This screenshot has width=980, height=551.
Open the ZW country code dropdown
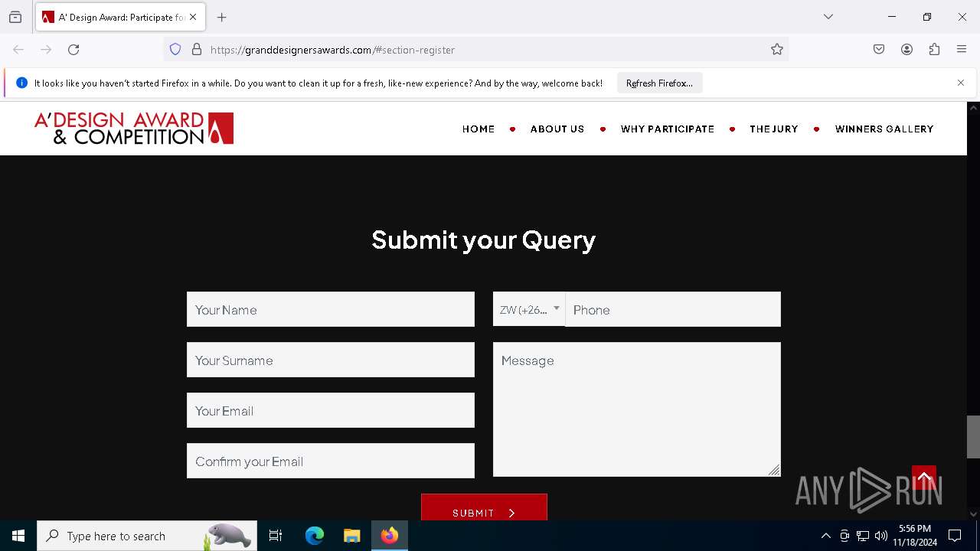pos(529,309)
